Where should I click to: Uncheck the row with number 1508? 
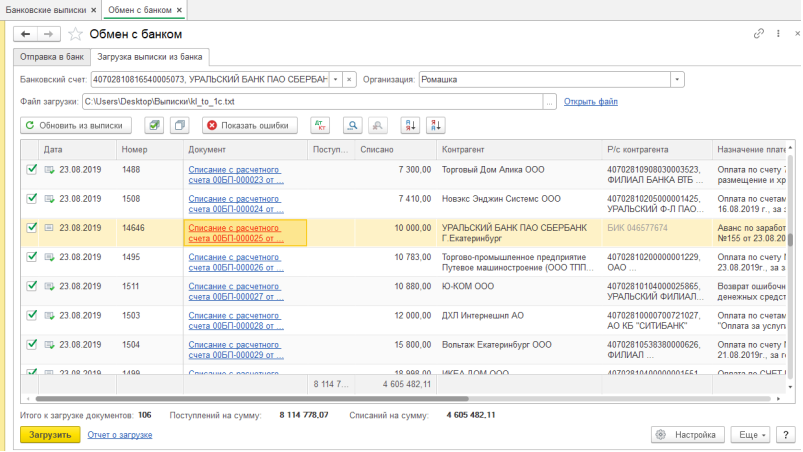click(32, 199)
